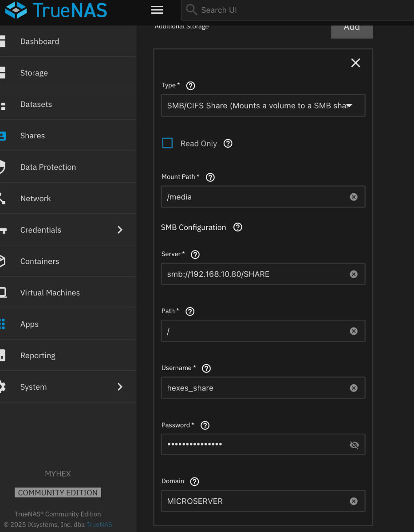The image size is (414, 532).
Task: Follow the TrueNAS link in footer
Action: coord(99,524)
